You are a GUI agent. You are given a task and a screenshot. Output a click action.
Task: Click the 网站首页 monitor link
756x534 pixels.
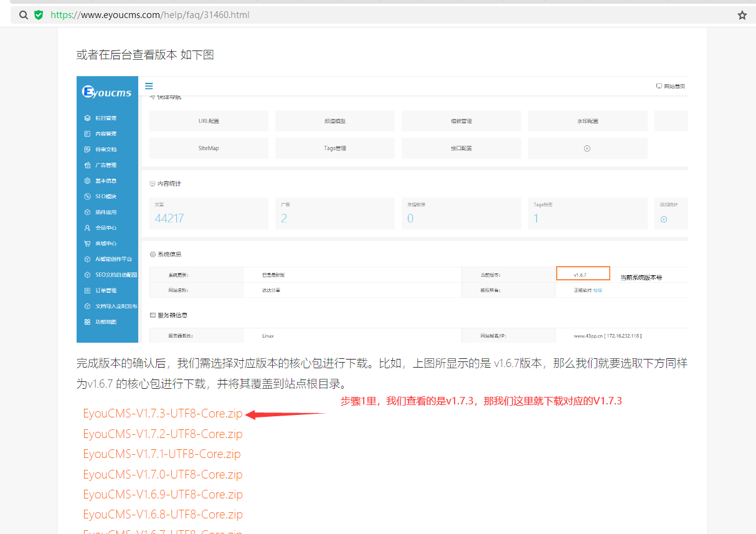pos(671,87)
